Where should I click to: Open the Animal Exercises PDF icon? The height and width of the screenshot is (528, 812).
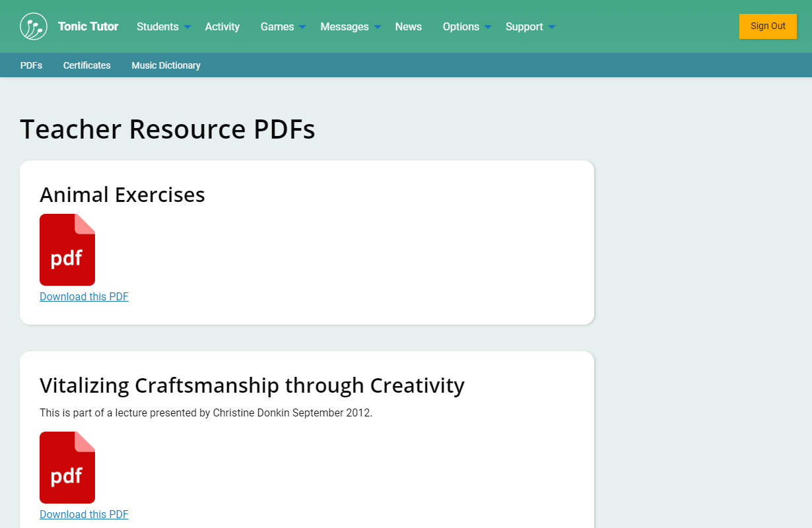pos(67,249)
